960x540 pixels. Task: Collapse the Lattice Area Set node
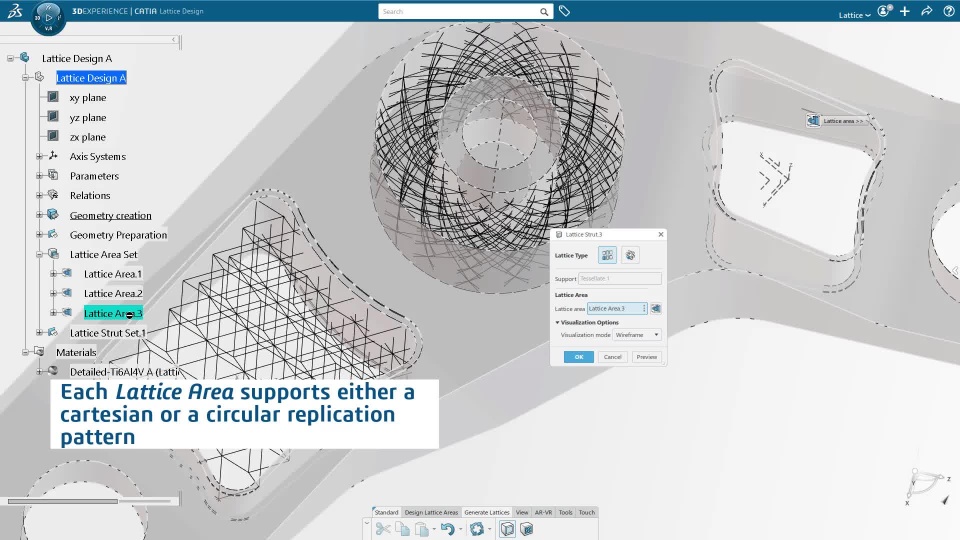39,254
